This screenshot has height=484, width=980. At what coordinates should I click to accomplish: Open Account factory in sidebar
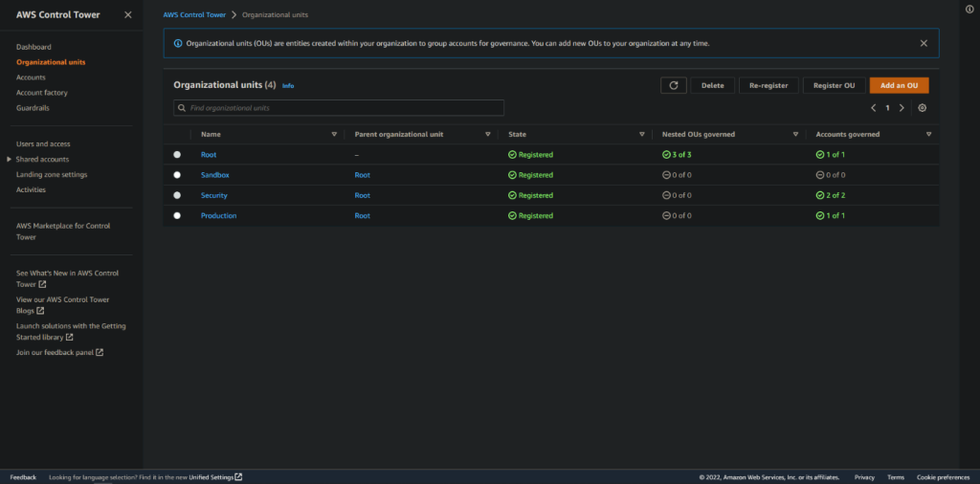click(42, 93)
